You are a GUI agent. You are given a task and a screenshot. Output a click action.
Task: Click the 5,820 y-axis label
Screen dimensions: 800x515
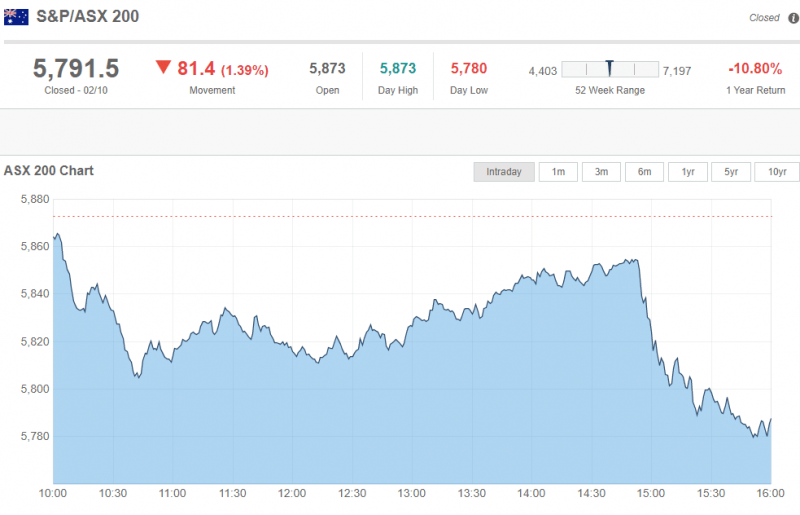point(35,341)
